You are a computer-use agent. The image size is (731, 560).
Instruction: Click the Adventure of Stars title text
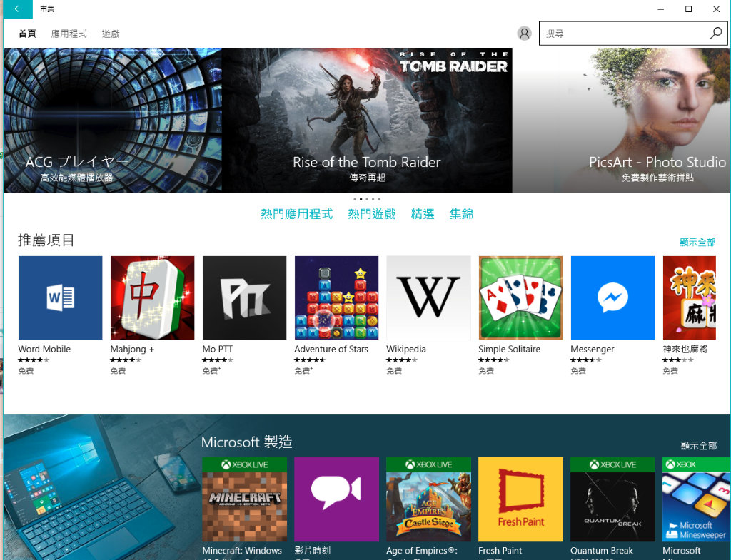pos(331,349)
